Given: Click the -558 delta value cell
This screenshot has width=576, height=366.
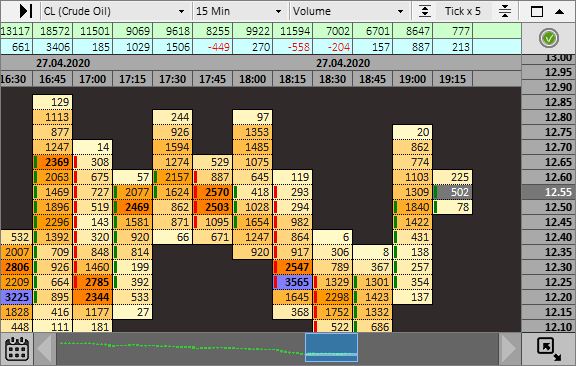Looking at the screenshot, I should tap(292, 47).
